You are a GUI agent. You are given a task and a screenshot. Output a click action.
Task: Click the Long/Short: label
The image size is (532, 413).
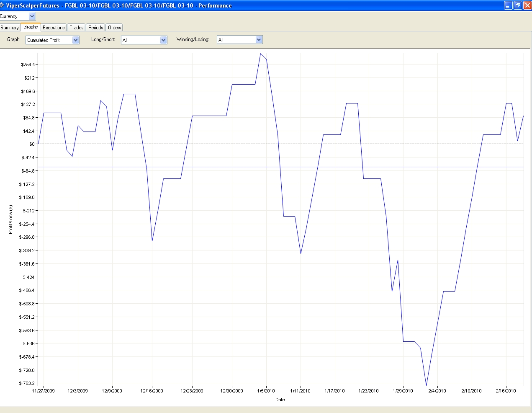(x=103, y=39)
